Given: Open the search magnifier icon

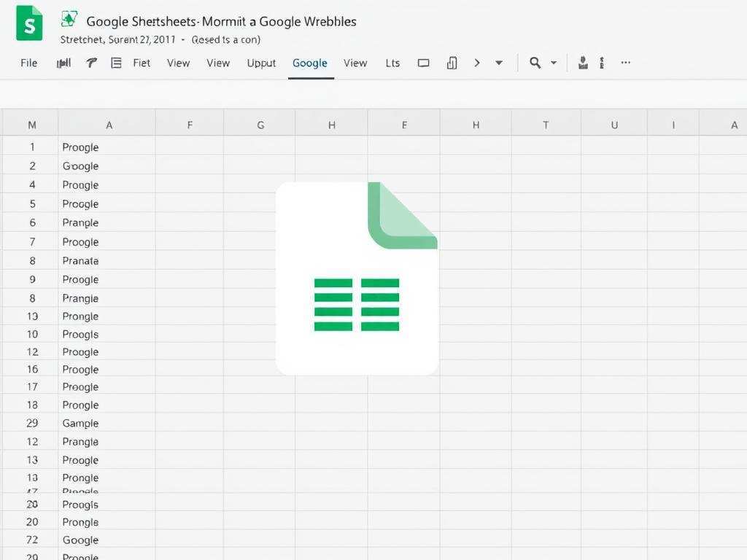Looking at the screenshot, I should tap(535, 63).
